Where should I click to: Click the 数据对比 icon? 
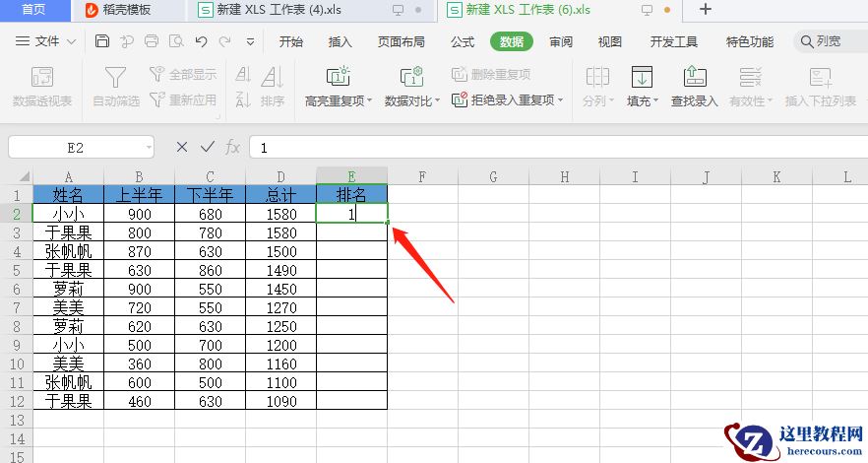411,77
